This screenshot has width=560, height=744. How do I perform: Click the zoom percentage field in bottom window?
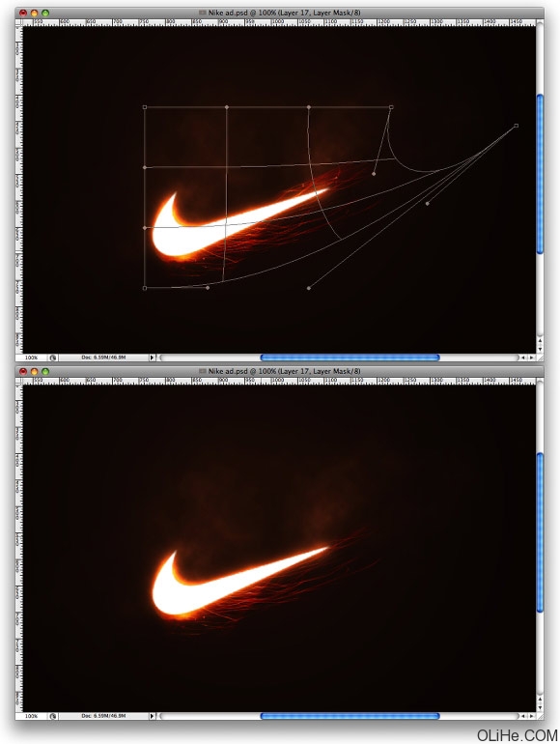(x=31, y=716)
